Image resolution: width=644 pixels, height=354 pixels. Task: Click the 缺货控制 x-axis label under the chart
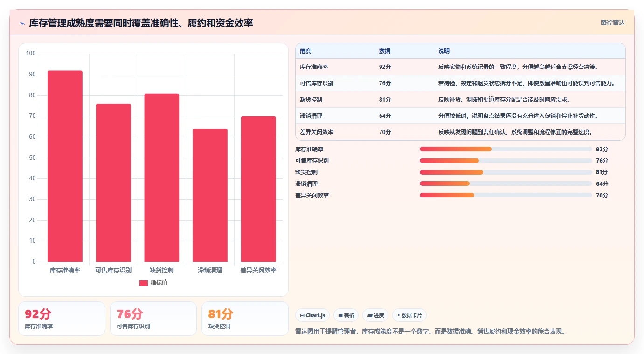click(x=162, y=270)
